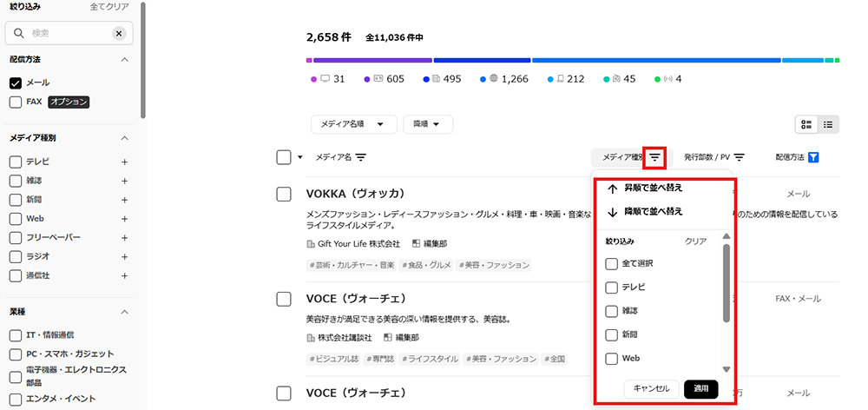This screenshot has width=868, height=410.
Task: Click the blue delivery method filter icon
Action: [813, 157]
